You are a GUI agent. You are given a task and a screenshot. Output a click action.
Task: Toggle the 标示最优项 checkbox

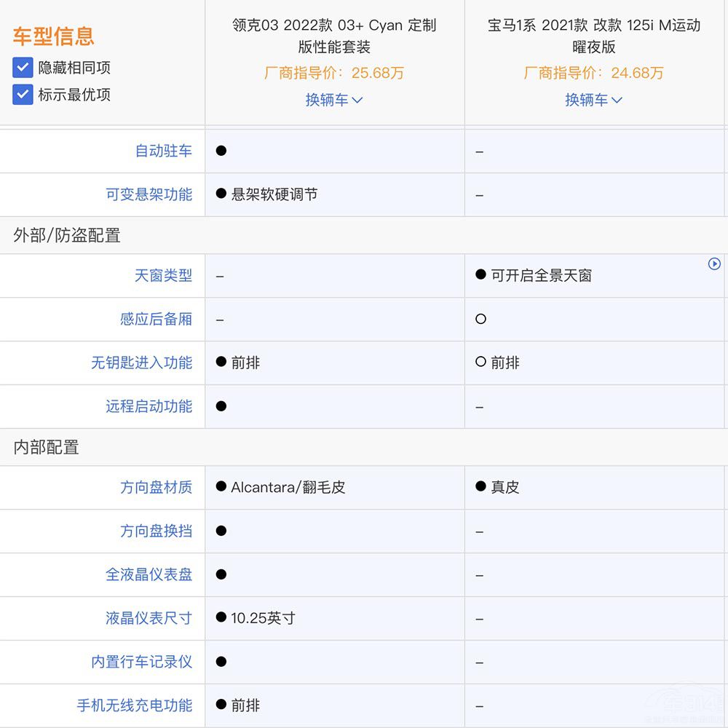(x=23, y=95)
